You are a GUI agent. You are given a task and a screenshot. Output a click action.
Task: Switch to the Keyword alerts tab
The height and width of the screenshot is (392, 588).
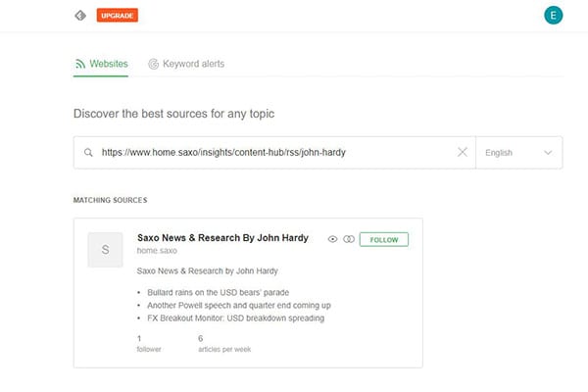tap(186, 64)
